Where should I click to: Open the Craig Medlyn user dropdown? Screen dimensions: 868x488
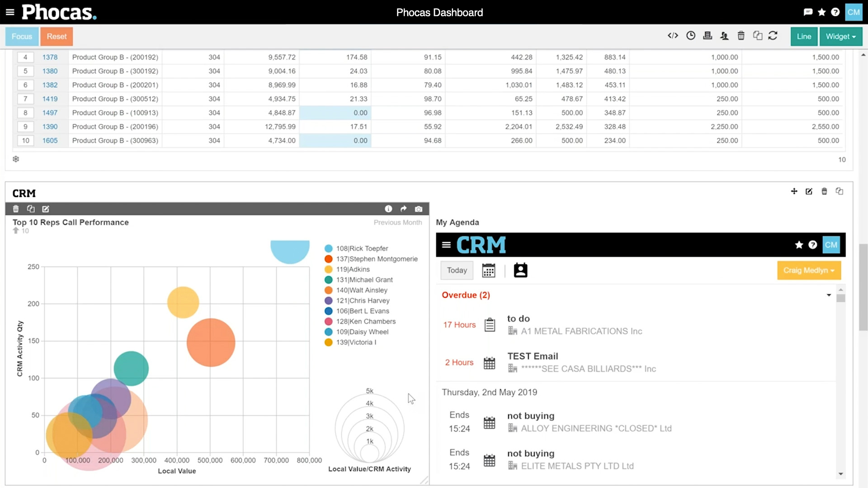[808, 270]
